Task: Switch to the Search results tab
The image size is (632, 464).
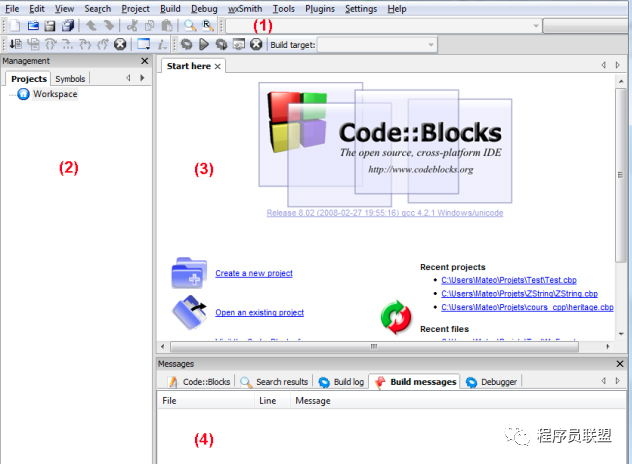Action: (274, 382)
